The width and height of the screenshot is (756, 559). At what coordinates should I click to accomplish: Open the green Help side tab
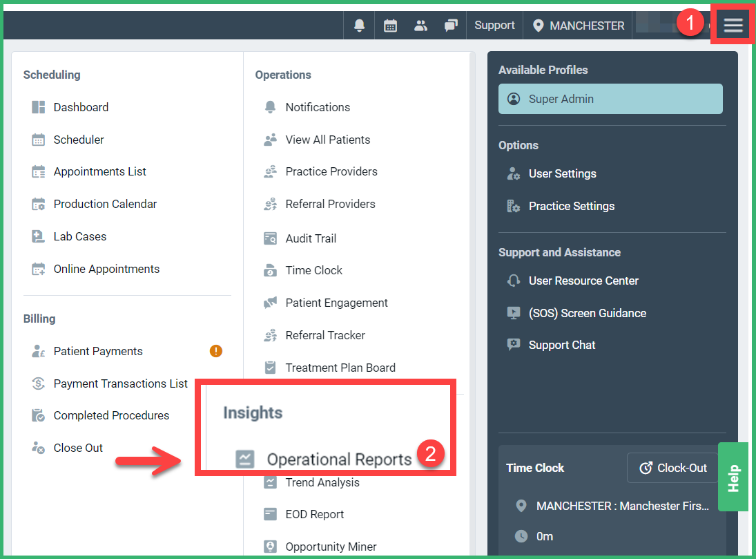coord(733,477)
